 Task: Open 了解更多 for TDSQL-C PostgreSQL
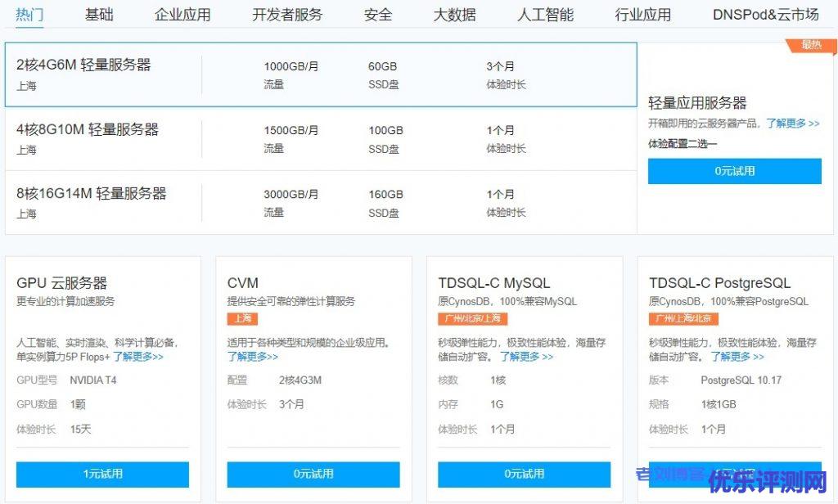(x=737, y=357)
